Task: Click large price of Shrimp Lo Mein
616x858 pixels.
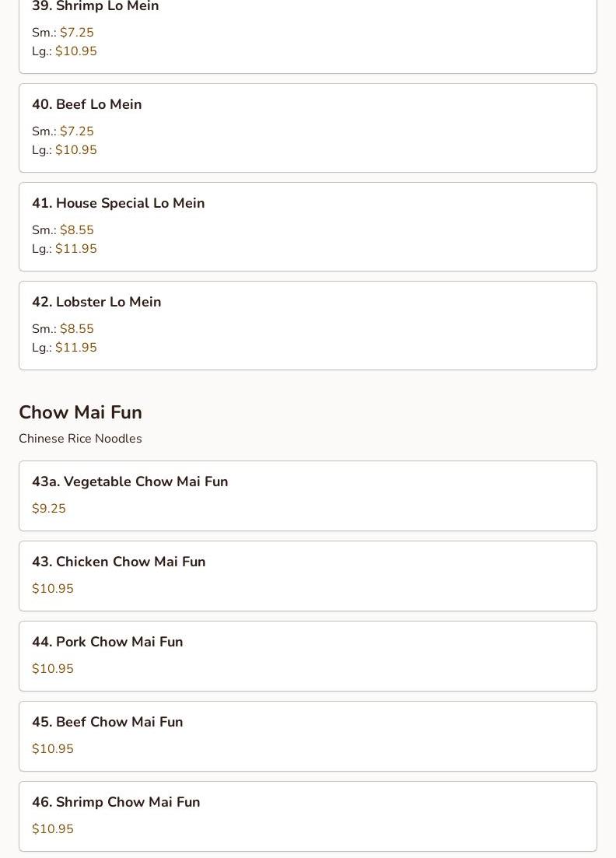Action: point(75,51)
